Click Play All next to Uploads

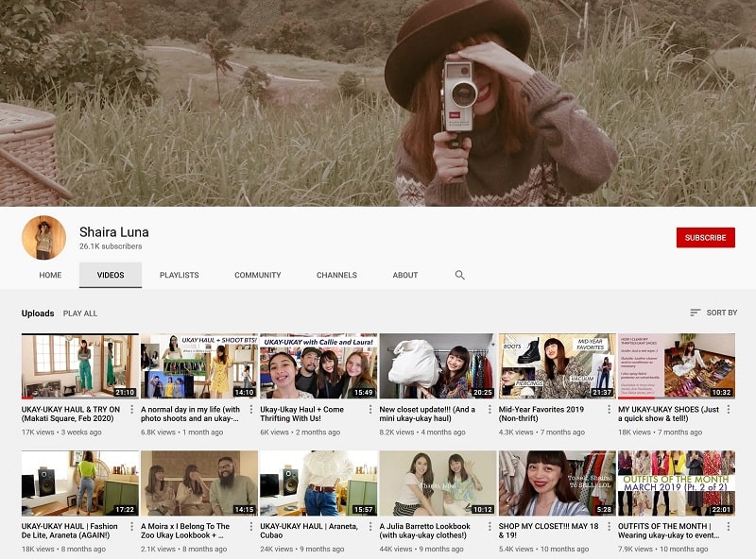[x=80, y=313]
